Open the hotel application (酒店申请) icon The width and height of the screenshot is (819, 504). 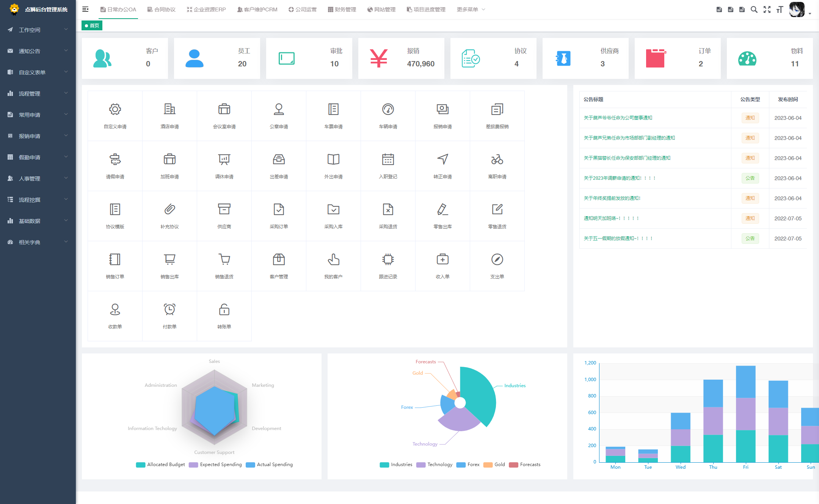coord(169,110)
